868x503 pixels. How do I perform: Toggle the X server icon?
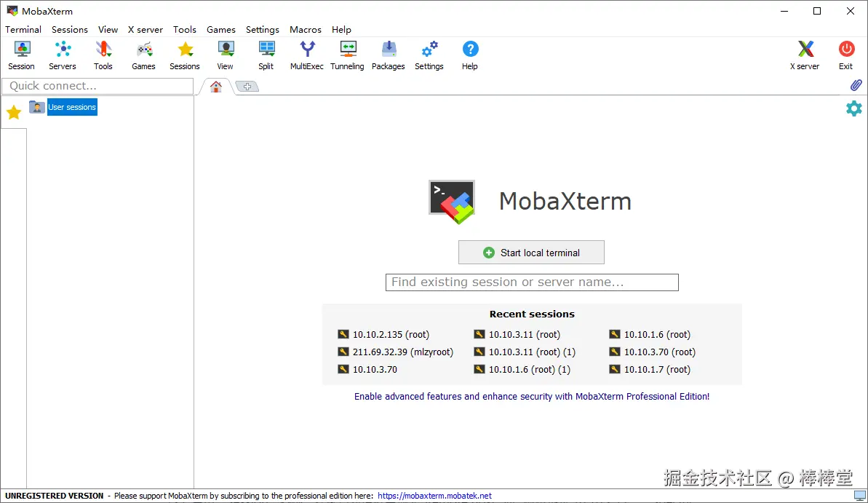[805, 55]
